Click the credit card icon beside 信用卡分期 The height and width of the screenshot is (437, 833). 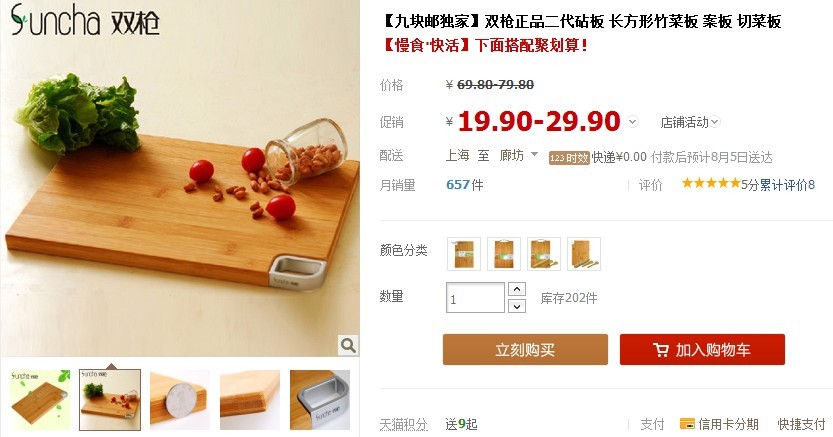tap(687, 424)
